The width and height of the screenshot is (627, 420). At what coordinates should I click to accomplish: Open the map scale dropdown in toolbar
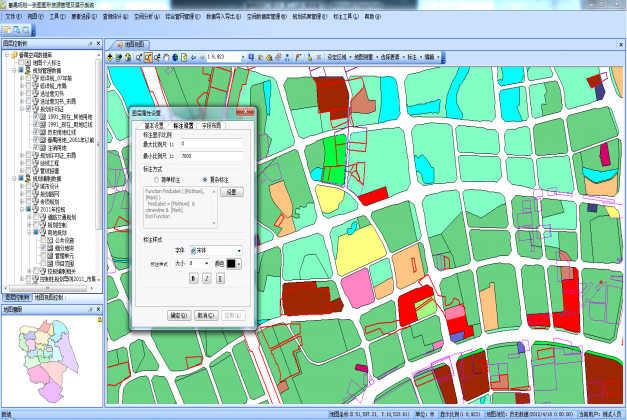243,58
